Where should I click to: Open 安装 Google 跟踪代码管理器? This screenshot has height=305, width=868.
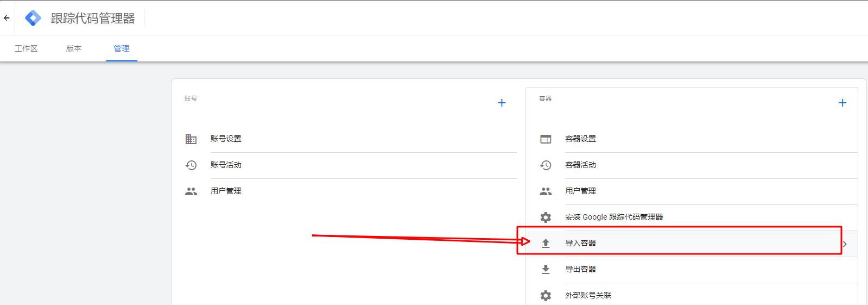614,217
